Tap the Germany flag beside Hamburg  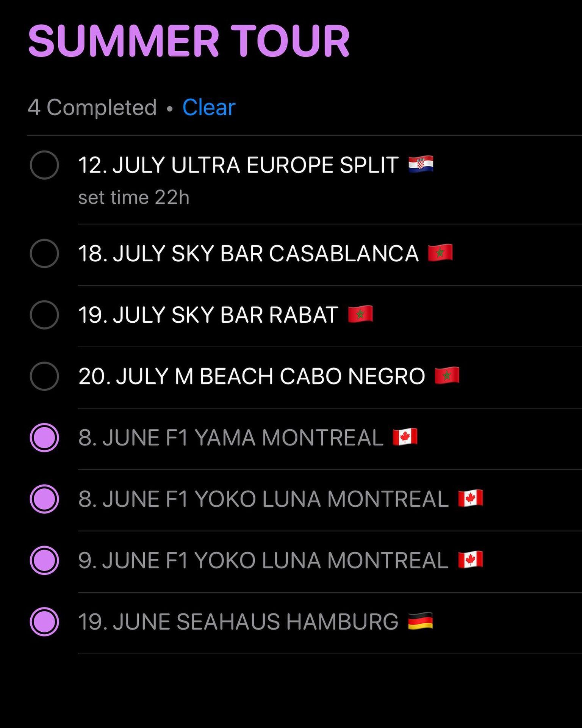[x=420, y=621]
